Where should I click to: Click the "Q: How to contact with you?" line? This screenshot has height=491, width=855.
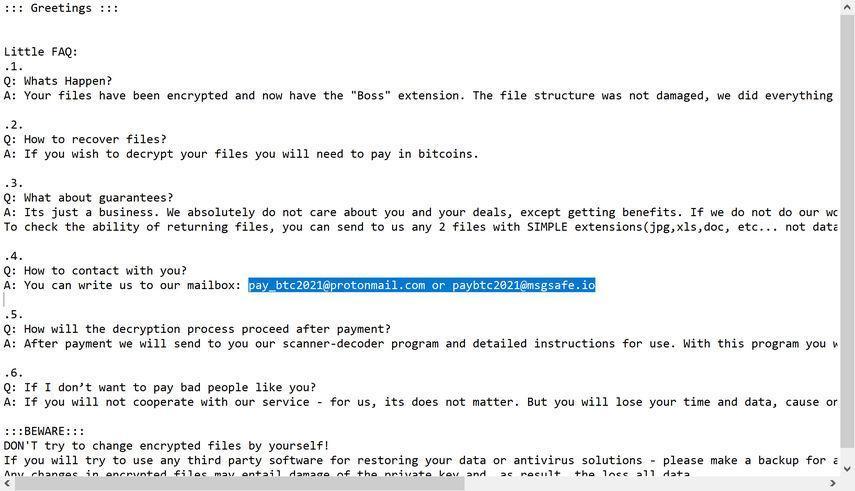point(95,270)
